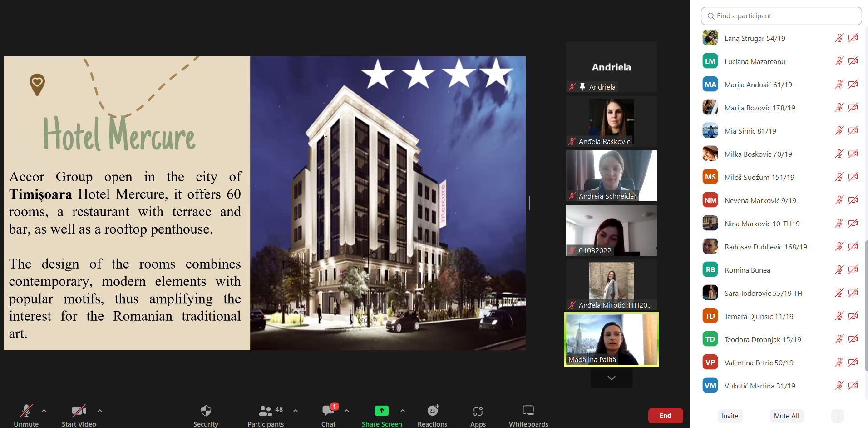868x428 pixels.
Task: Click the MS avatar for Miloš Sudžum
Action: pos(710,177)
